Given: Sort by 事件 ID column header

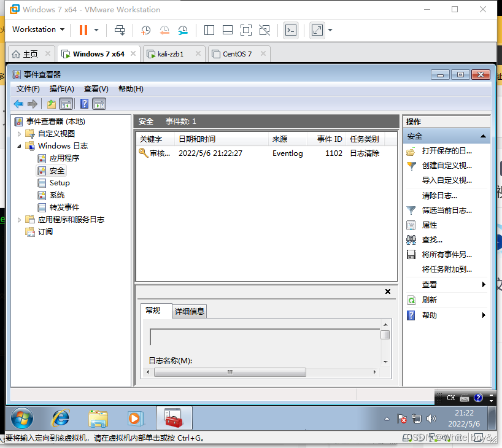Looking at the screenshot, I should click(x=326, y=139).
